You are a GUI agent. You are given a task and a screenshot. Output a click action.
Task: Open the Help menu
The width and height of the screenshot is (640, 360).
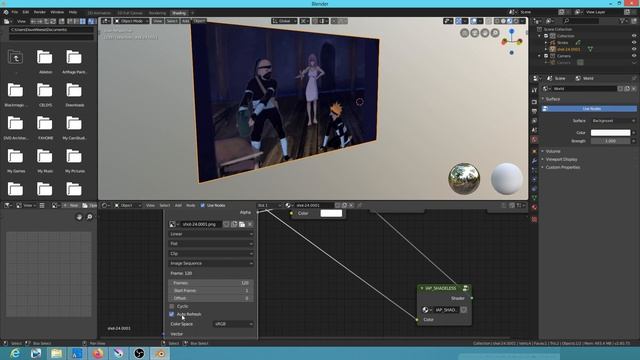(73, 12)
